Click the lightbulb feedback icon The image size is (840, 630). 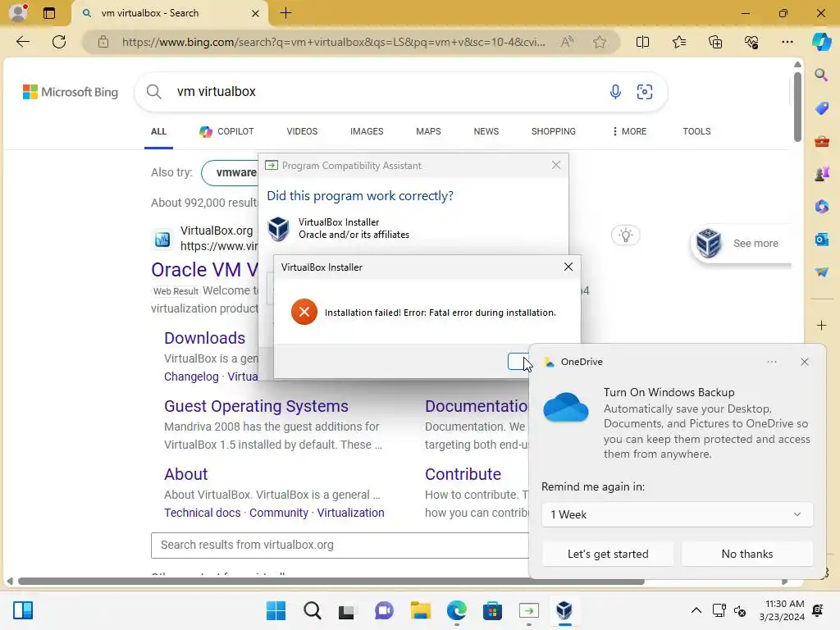point(625,235)
